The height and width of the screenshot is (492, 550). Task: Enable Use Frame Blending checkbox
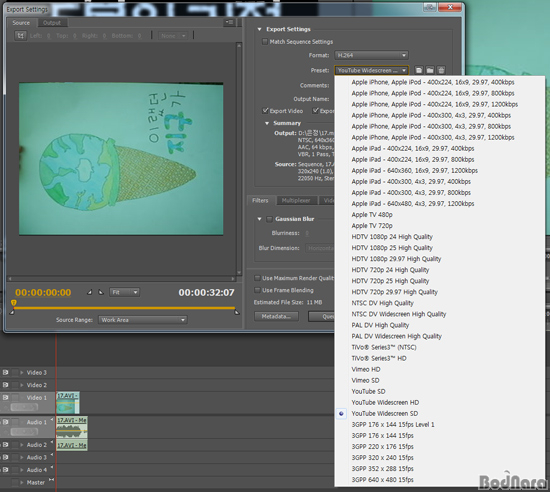[257, 290]
